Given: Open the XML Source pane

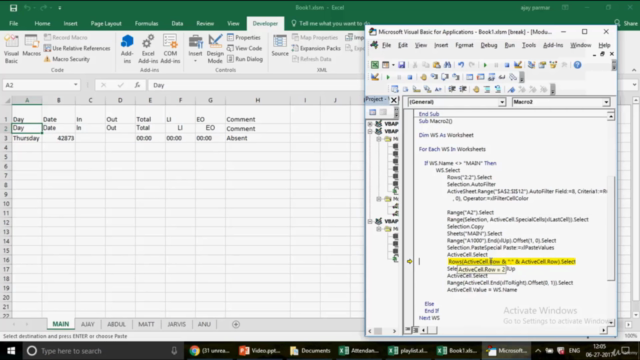Looking at the screenshot, I should click(x=280, y=46).
